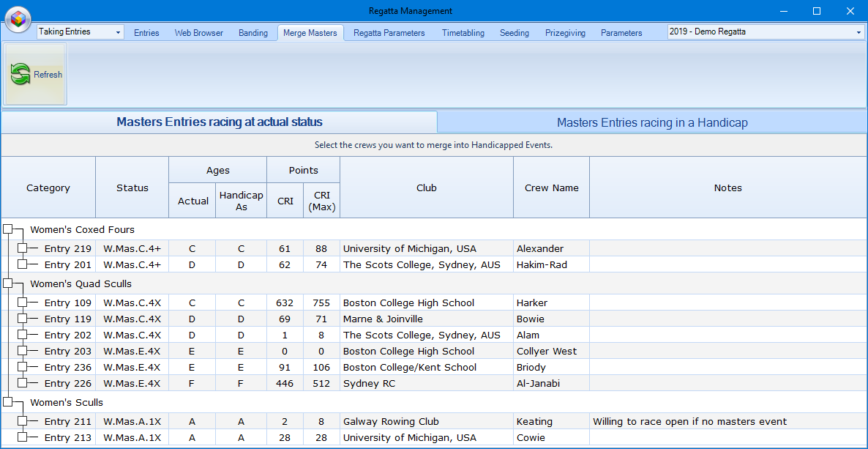This screenshot has width=868, height=449.
Task: Check Entry 211 Keating for merging
Action: click(22, 421)
